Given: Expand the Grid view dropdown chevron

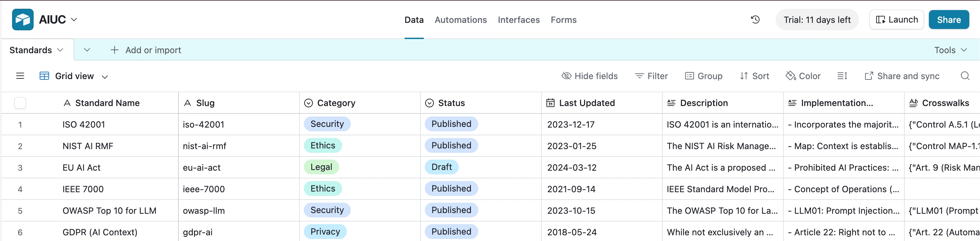Looking at the screenshot, I should [105, 76].
